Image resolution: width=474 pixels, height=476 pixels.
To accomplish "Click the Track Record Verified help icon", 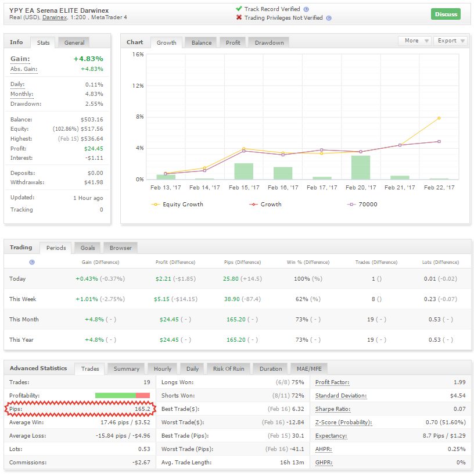I will (306, 9).
